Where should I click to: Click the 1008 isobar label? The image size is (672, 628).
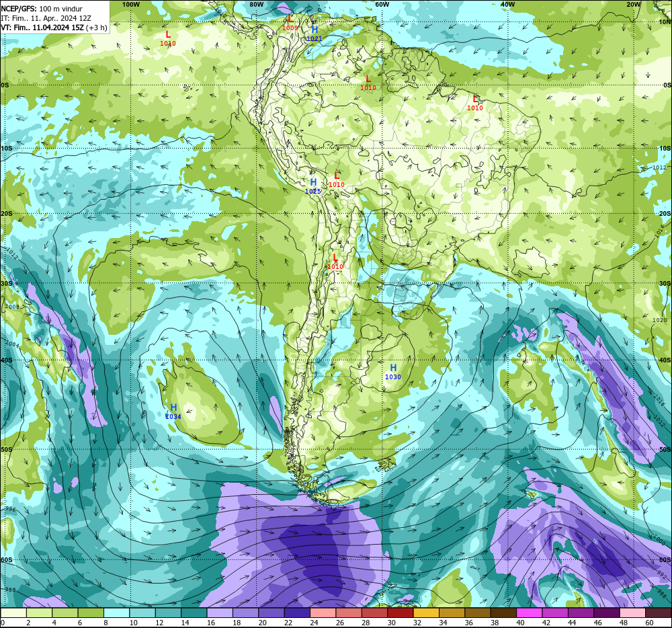point(12,307)
